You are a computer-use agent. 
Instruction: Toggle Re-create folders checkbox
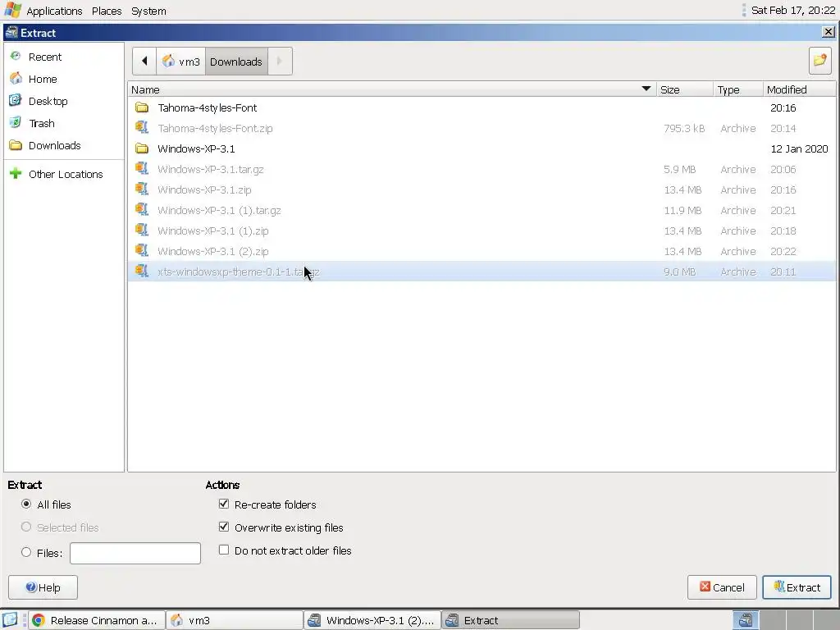coord(224,504)
